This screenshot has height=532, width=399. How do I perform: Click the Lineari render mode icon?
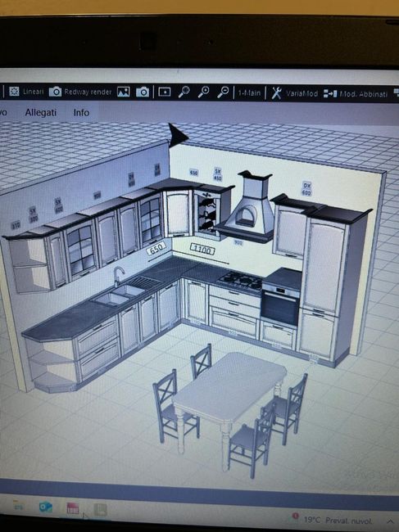pyautogui.click(x=14, y=92)
